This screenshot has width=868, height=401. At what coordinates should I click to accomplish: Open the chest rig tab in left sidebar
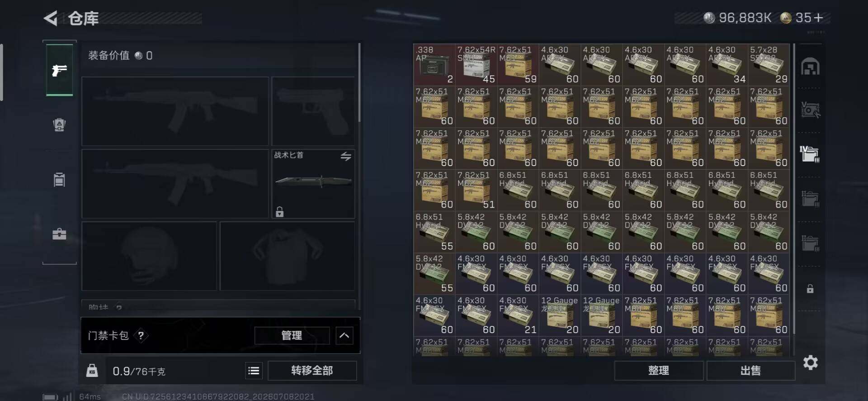(59, 179)
